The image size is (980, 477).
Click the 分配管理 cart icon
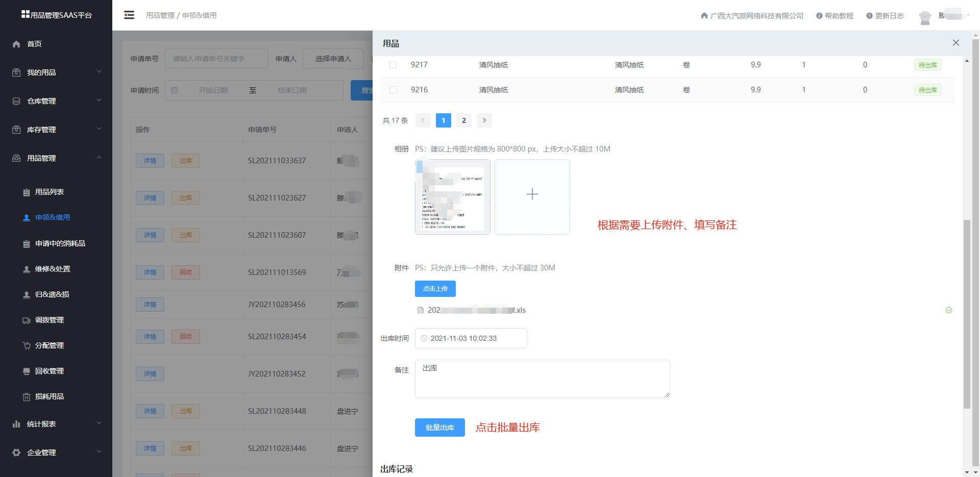27,346
